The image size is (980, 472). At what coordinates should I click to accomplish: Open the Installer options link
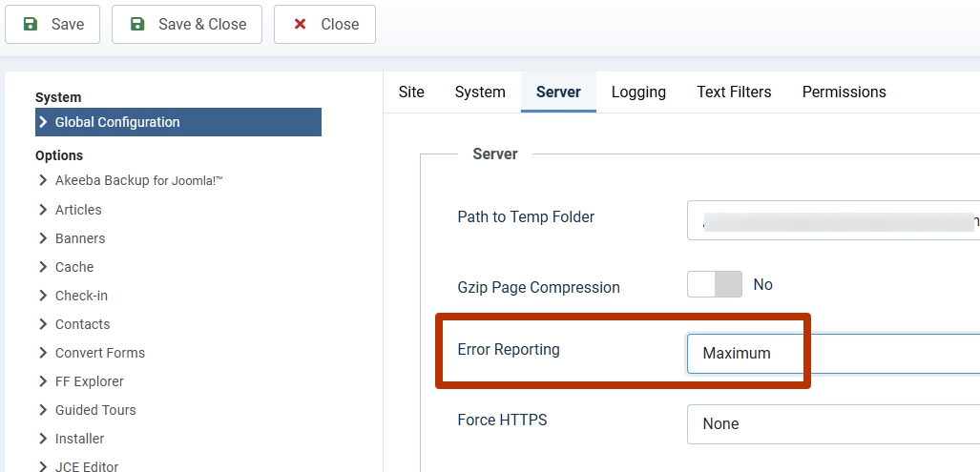pyautogui.click(x=80, y=439)
